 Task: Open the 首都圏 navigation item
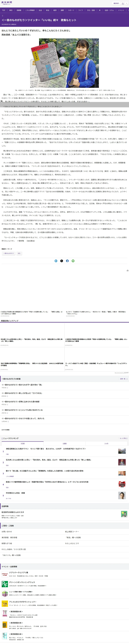19,10
